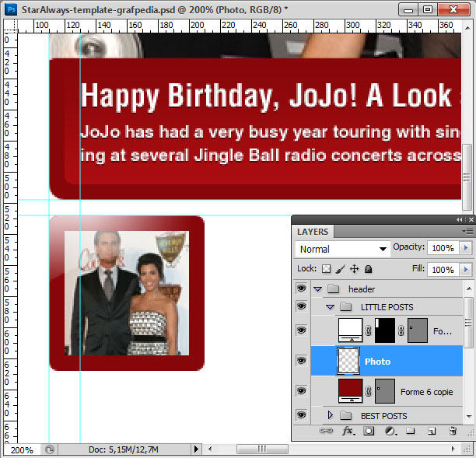Image resolution: width=476 pixels, height=458 pixels.
Task: Click the red Forme 6 copie color thumbnail
Action: pos(350,390)
